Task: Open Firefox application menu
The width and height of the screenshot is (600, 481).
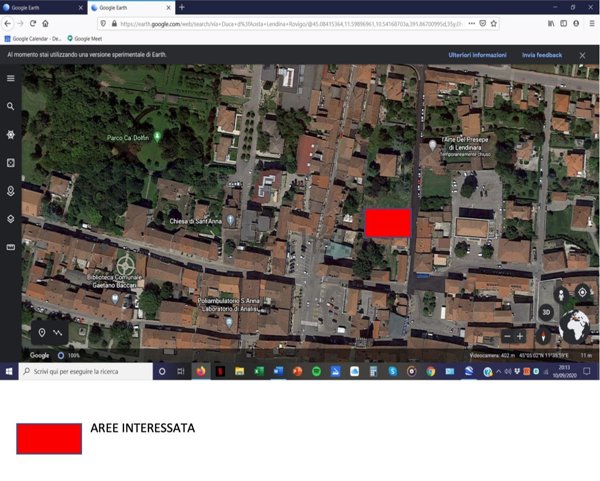Action: click(x=592, y=24)
